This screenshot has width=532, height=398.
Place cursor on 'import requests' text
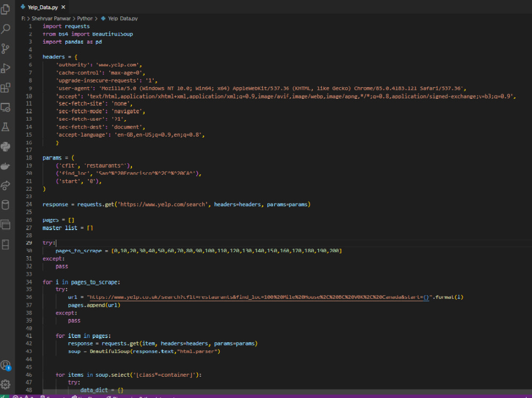66,27
